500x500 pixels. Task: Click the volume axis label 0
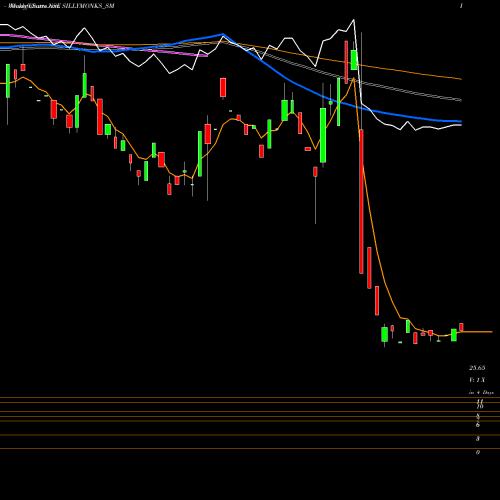tap(478, 452)
